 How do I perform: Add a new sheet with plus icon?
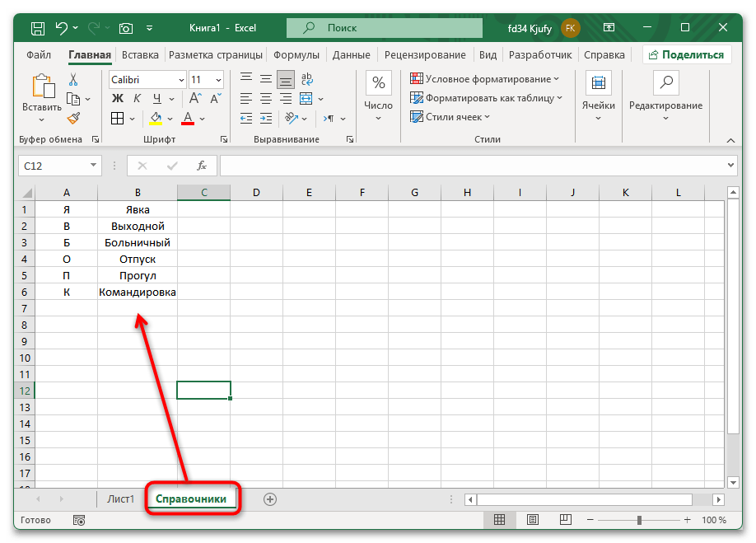[x=270, y=499]
